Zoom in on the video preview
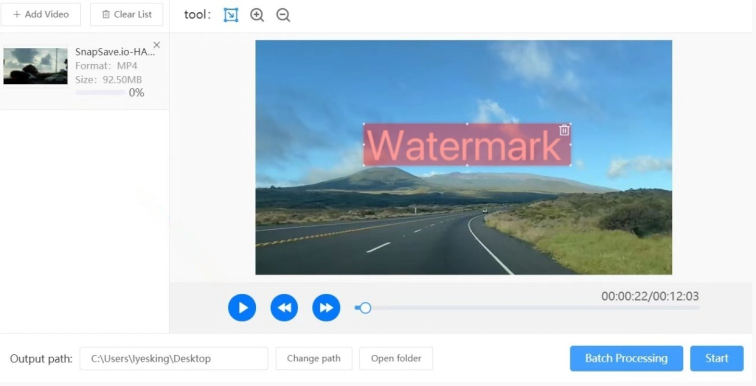This screenshot has height=386, width=756. tap(257, 15)
